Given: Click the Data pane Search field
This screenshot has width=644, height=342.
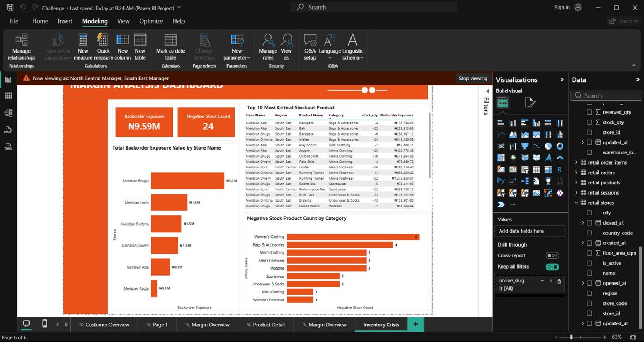Looking at the screenshot, I should (606, 95).
